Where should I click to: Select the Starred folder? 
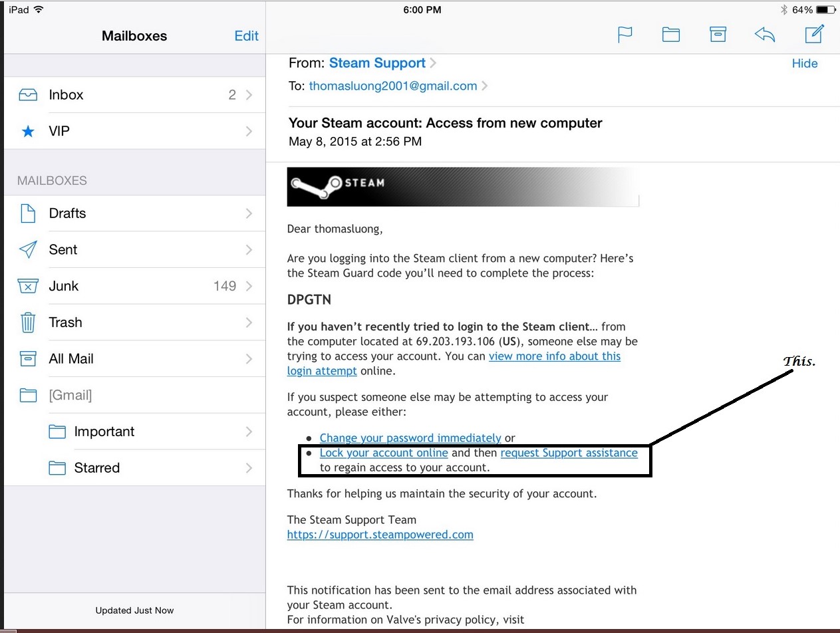coord(97,468)
